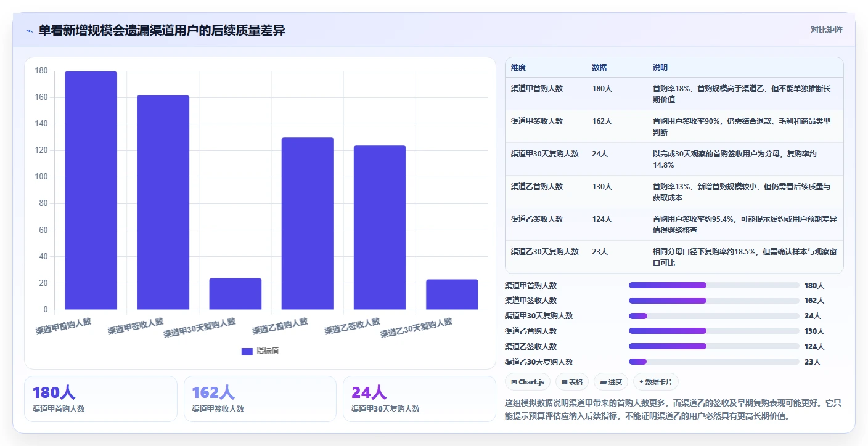Click the 渠道甲签收人数 bar in the chart
This screenshot has height=446, width=868.
[163, 202]
